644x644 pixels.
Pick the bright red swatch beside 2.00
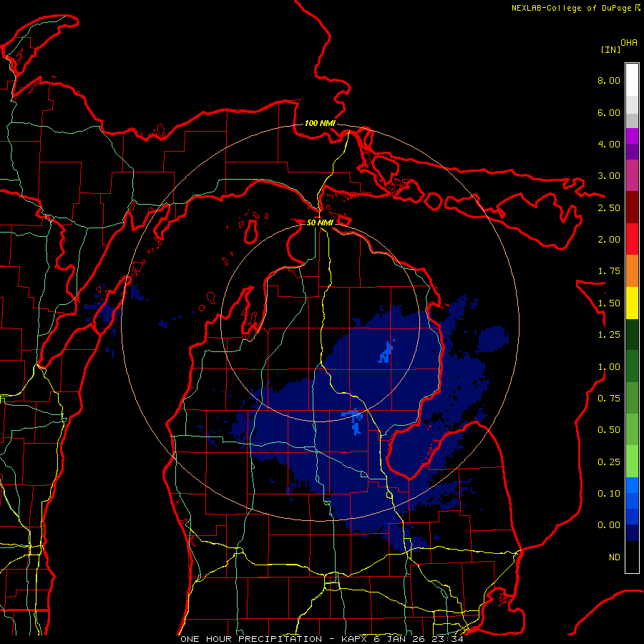(632, 239)
